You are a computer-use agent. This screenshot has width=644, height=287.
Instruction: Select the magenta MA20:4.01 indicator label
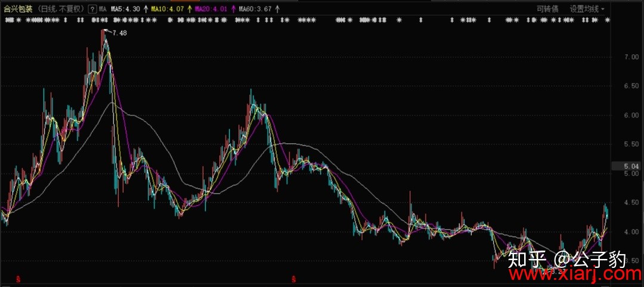[211, 9]
